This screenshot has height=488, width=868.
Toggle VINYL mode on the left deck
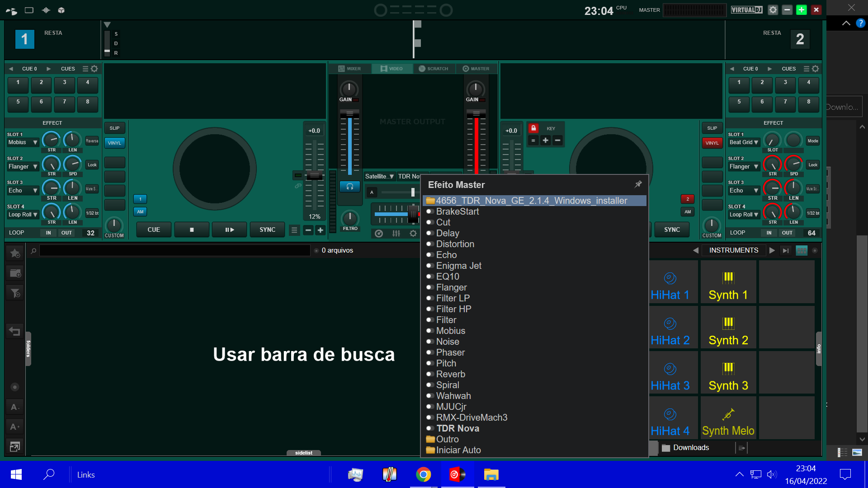coord(114,143)
